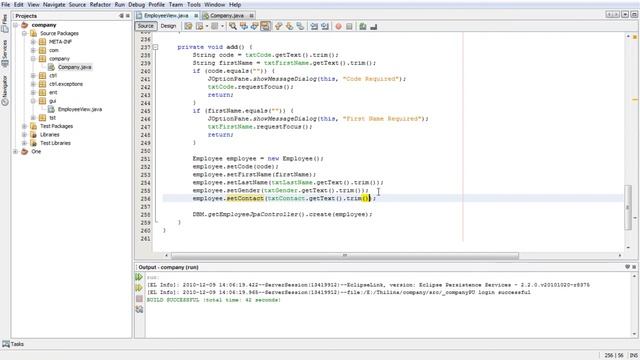The height and width of the screenshot is (360, 640).
Task: Click line number 251 in the gutter
Action: [x=145, y=159]
